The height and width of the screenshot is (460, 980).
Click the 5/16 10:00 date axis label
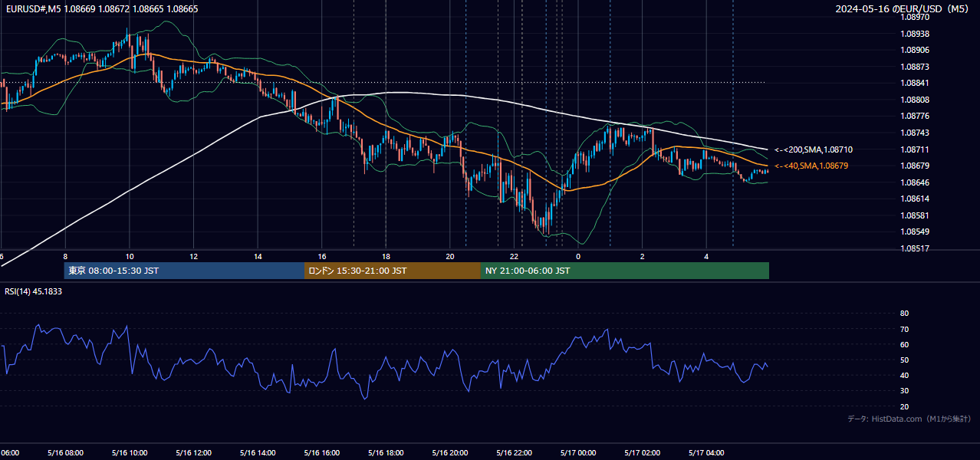pos(130,453)
